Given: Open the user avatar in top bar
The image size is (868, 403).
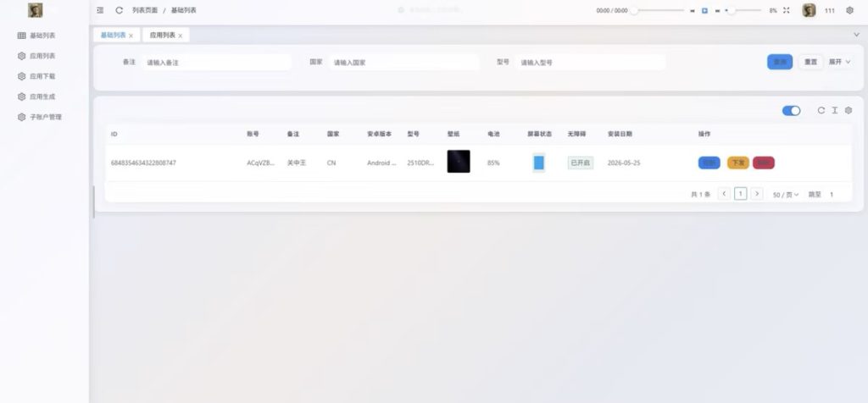Looking at the screenshot, I should (x=809, y=10).
